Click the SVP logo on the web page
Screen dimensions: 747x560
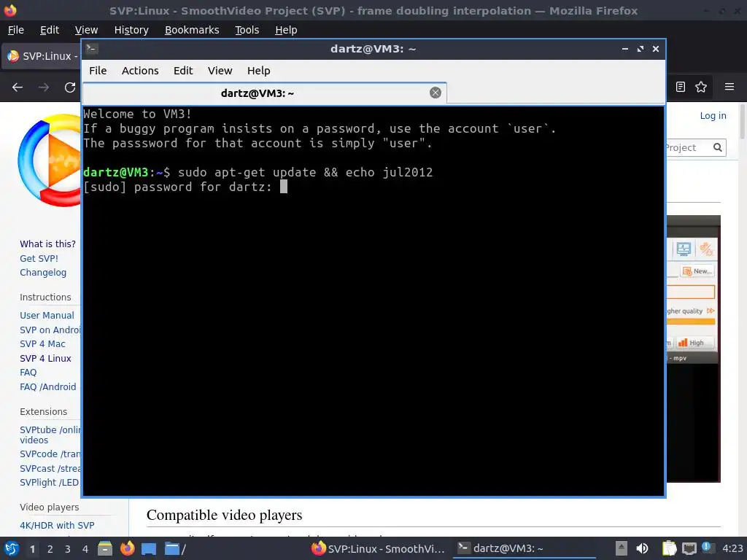click(x=50, y=160)
